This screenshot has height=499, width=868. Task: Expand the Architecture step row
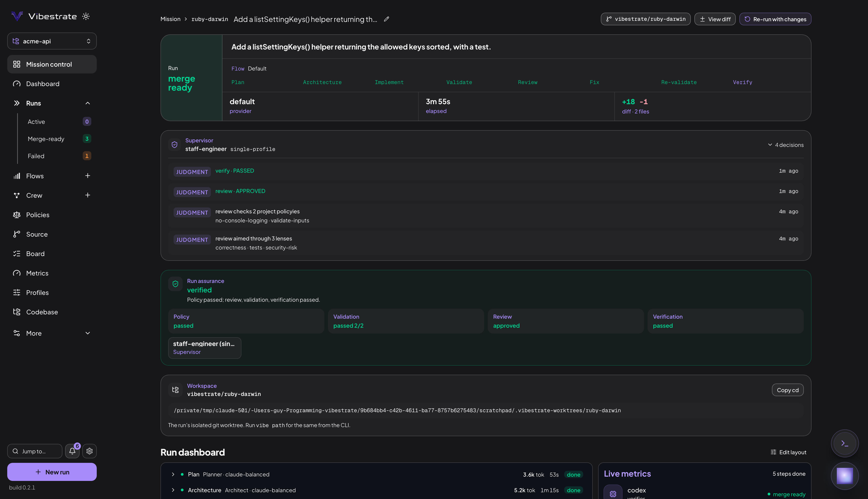point(377,490)
